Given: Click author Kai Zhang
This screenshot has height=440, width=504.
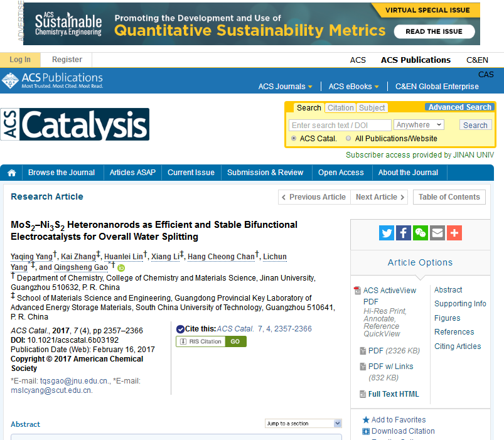Looking at the screenshot, I should point(78,257).
